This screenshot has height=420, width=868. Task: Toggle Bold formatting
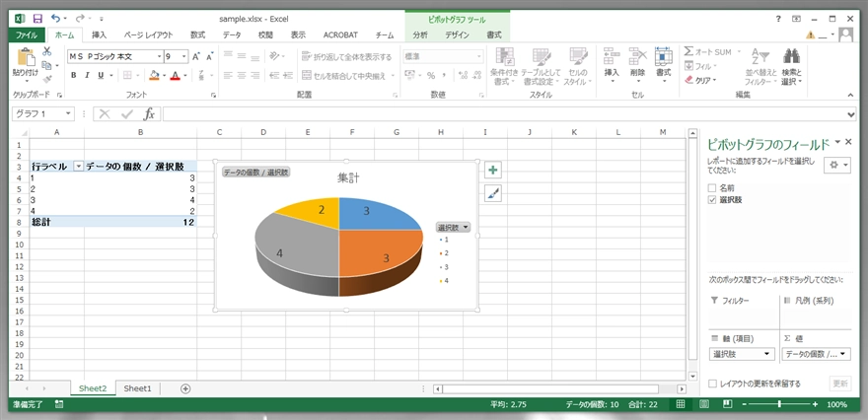click(74, 75)
